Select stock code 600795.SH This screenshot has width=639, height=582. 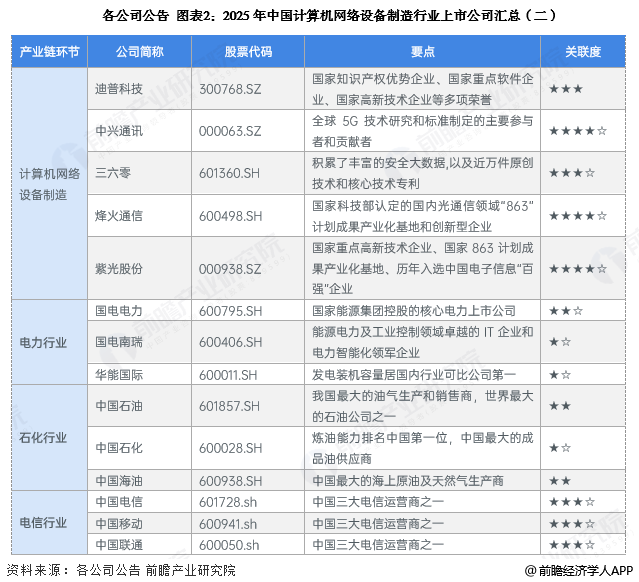tap(230, 311)
